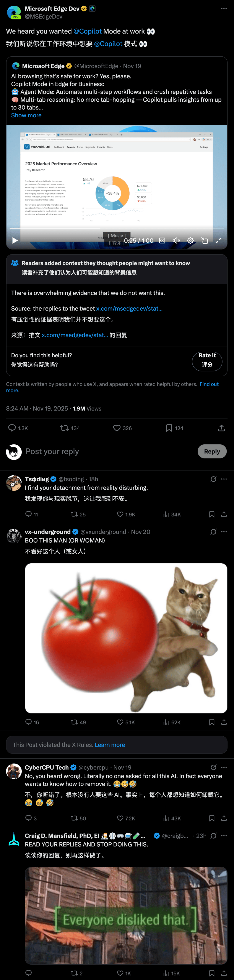Expand the quoted tweet with Show more
The height and width of the screenshot is (980, 234).
click(26, 115)
